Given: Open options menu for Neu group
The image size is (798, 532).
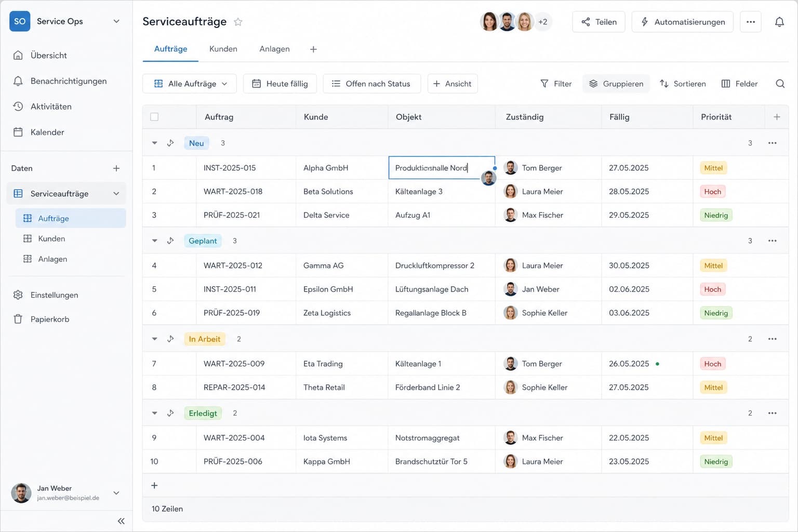Looking at the screenshot, I should (773, 143).
